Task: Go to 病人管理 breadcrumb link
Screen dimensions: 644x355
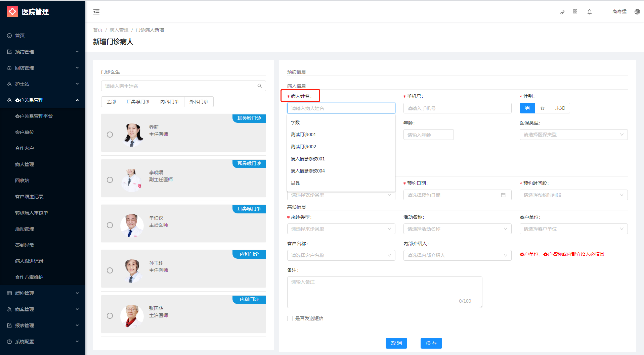Action: point(119,30)
